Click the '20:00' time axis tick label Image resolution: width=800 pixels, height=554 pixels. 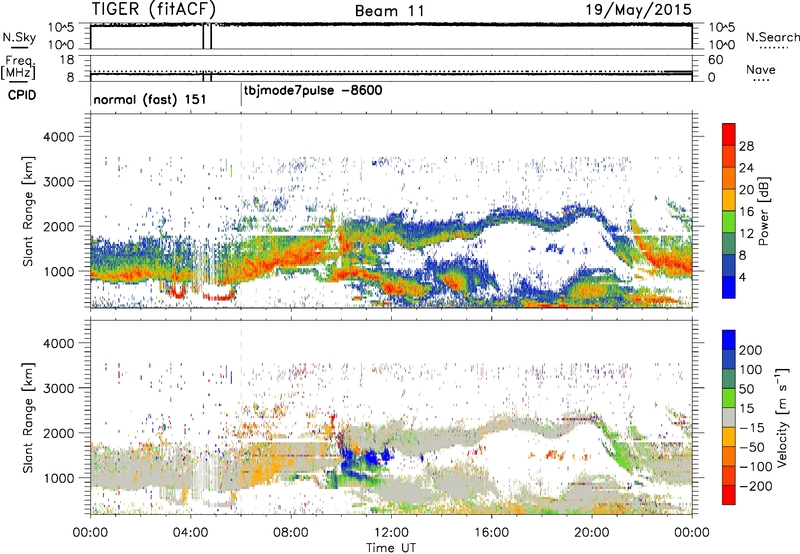coord(592,533)
